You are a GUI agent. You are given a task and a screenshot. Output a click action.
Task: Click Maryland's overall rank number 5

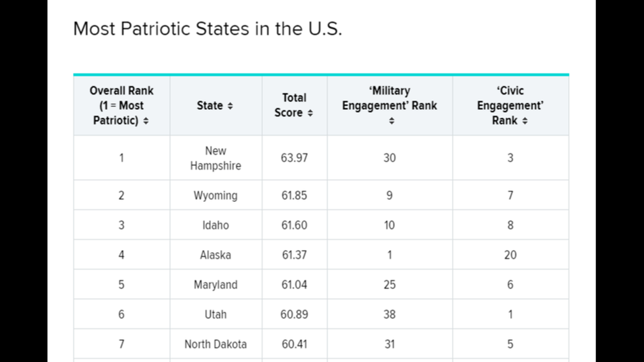(x=121, y=285)
